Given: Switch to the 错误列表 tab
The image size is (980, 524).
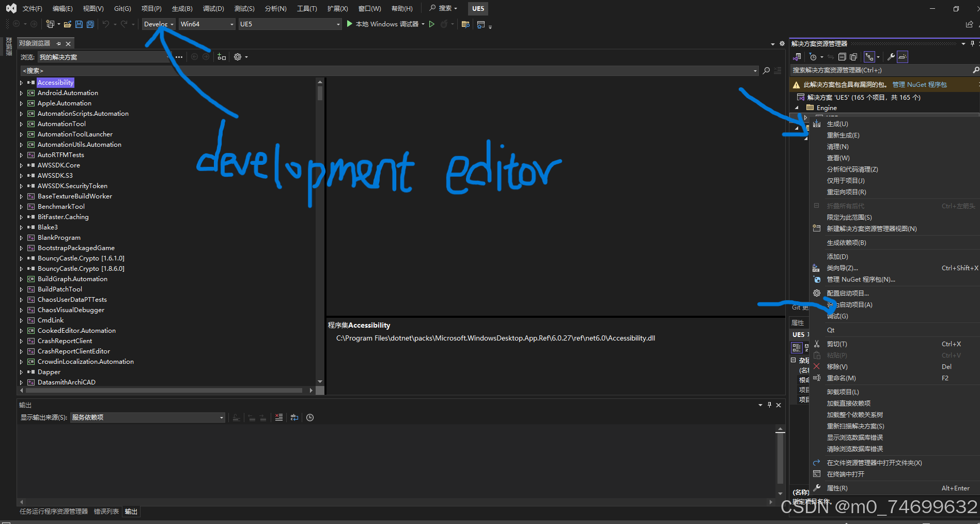Looking at the screenshot, I should [x=106, y=512].
